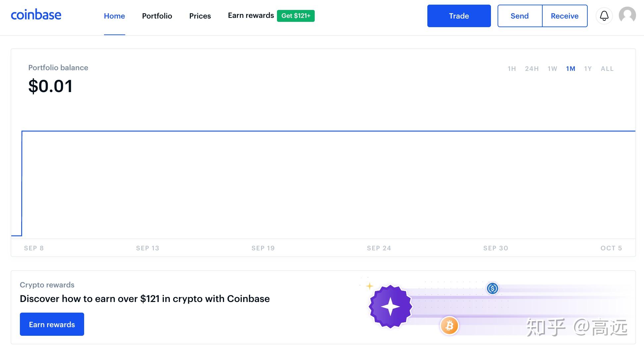Click the $0.01 portfolio balance value
Image resolution: width=644 pixels, height=353 pixels.
pos(50,86)
